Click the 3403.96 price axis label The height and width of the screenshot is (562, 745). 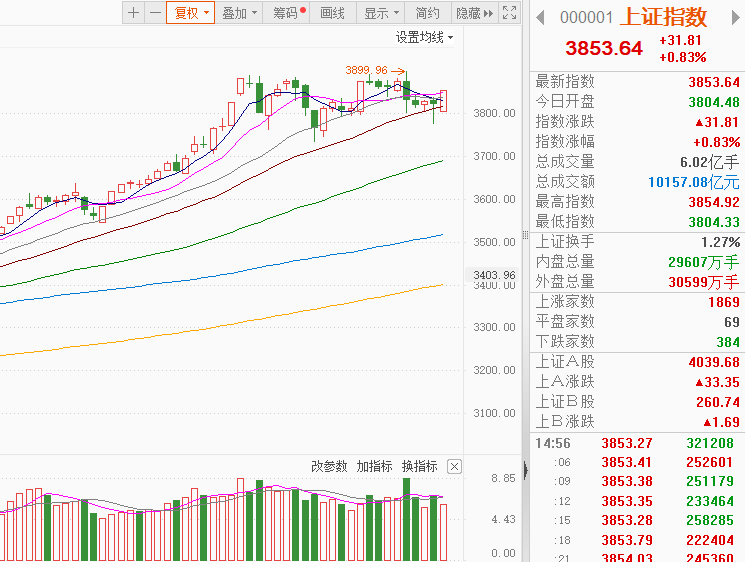point(494,275)
